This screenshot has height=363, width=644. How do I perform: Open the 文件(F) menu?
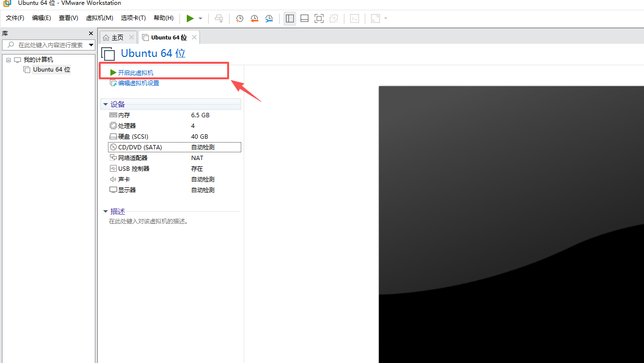pyautogui.click(x=15, y=18)
